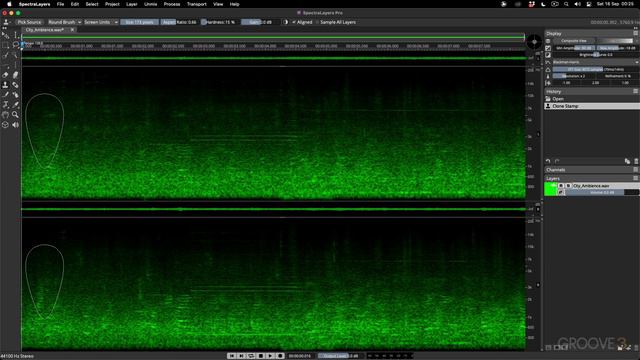Screen dimensions: 640x360
Task: Toggle visibility of City_Ambience layer
Action: pos(561,186)
